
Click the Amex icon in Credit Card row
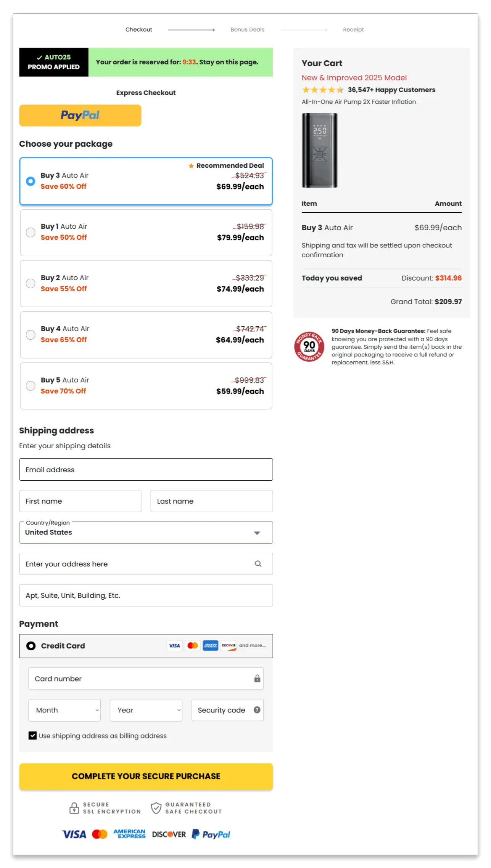(211, 645)
